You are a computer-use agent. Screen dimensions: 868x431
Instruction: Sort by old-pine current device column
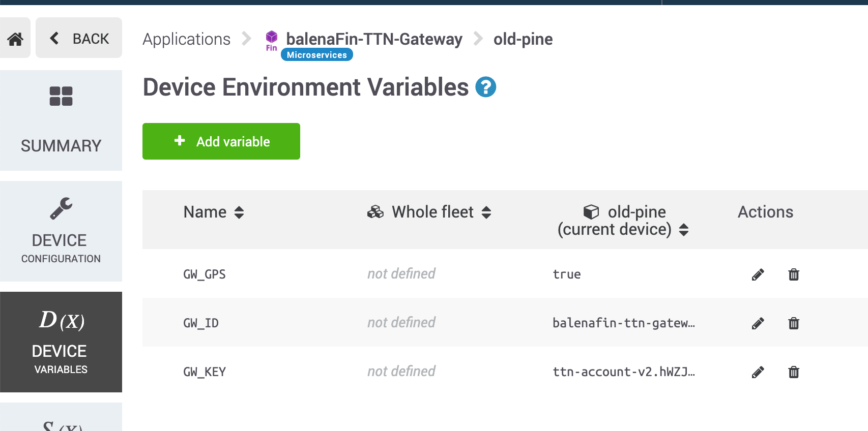tap(623, 221)
